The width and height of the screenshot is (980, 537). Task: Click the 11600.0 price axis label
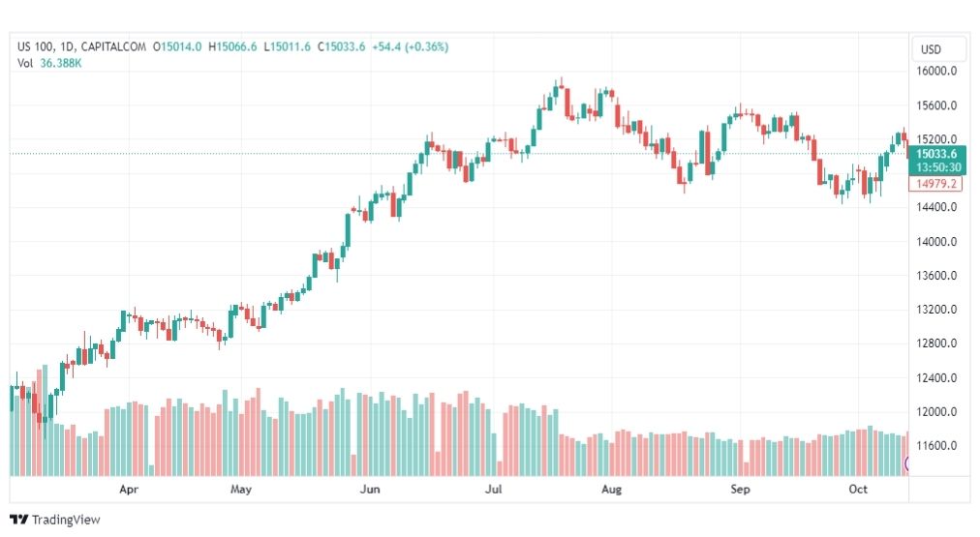coord(936,446)
